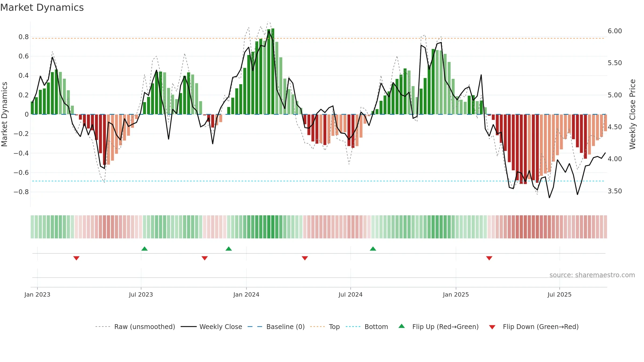Click the Market Dynamics y-axis title
The width and height of the screenshot is (644, 362).
tap(4, 114)
